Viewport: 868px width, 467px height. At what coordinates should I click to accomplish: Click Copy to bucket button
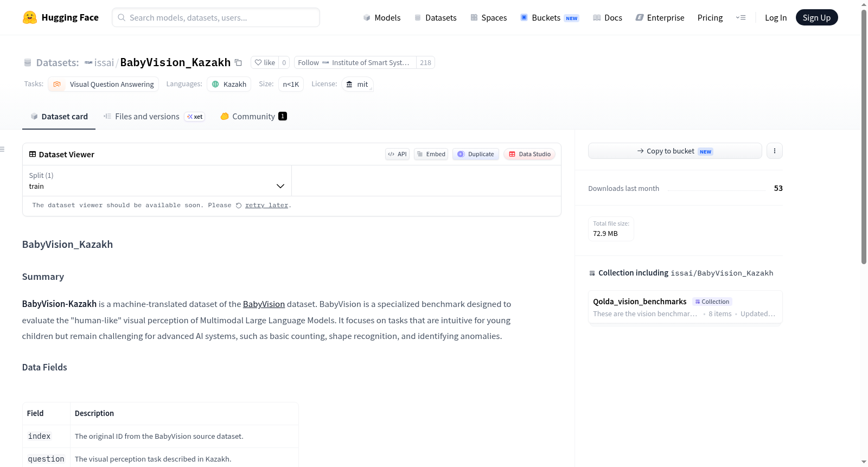tap(675, 151)
